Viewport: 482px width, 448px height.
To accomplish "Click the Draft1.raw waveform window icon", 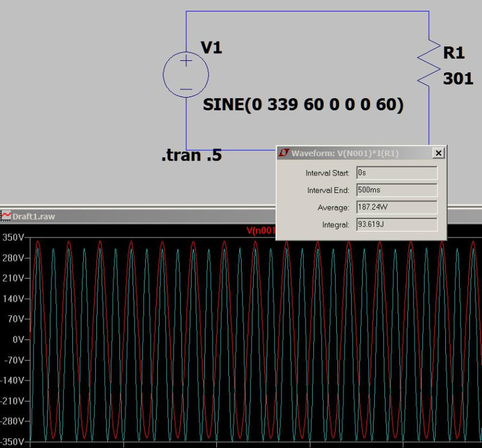I will 5,216.
